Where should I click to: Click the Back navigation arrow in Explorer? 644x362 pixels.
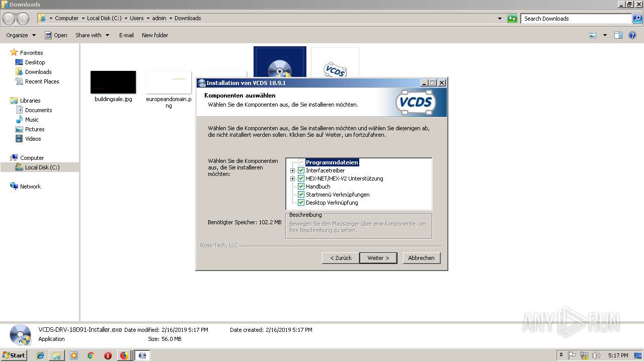click(x=9, y=19)
